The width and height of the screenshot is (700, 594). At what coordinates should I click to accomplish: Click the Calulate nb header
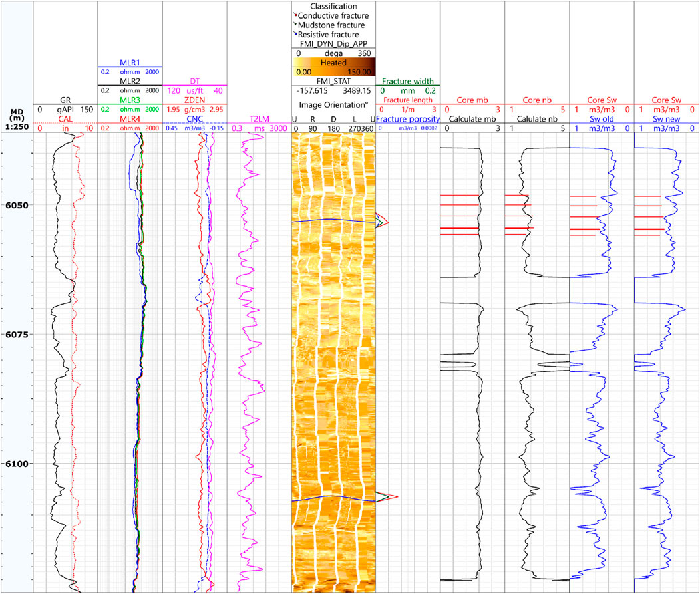(537, 119)
